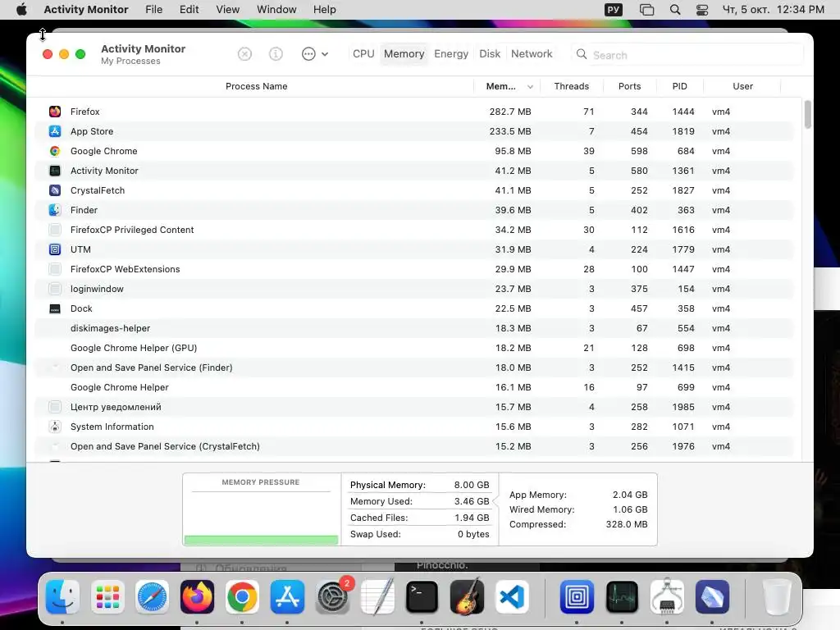
Task: Click the Google Chrome icon in process list
Action: pyautogui.click(x=55, y=151)
